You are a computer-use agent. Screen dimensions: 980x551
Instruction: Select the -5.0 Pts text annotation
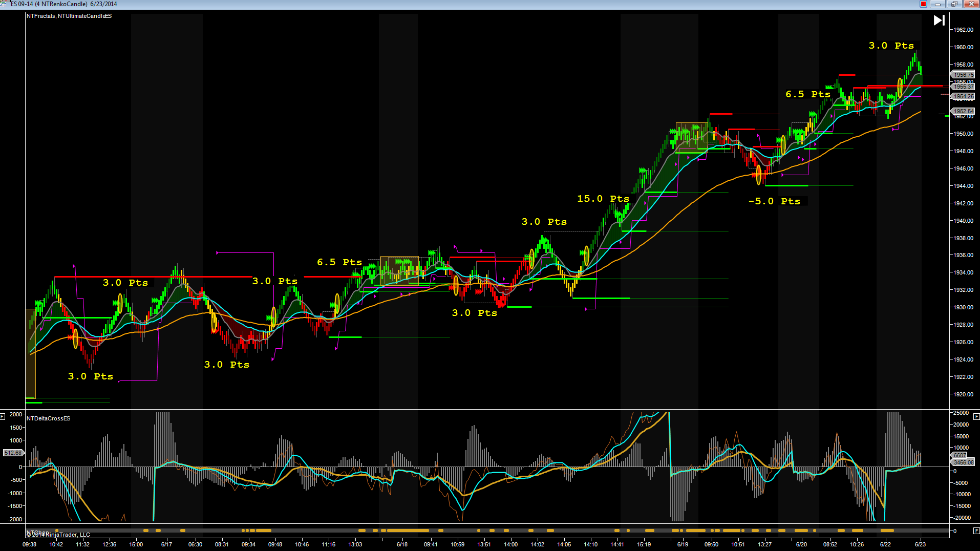click(x=774, y=201)
